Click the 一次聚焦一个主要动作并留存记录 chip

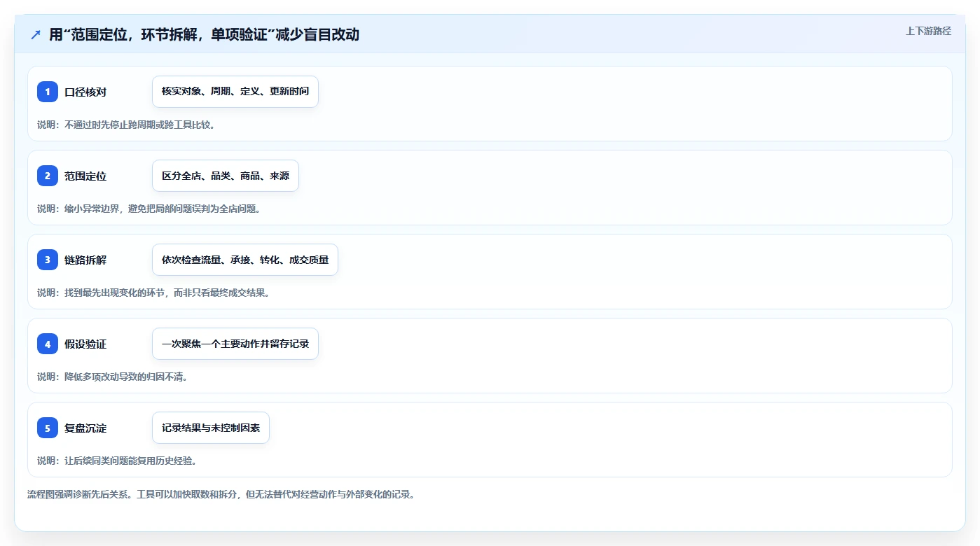pos(235,344)
